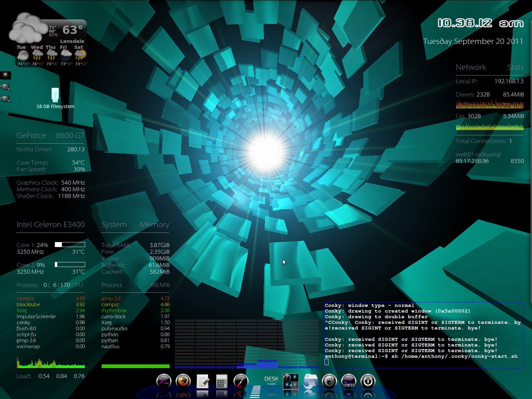This screenshot has width=532, height=399.
Task: Open the GNOME foot menu icon in dock
Action: point(330,381)
